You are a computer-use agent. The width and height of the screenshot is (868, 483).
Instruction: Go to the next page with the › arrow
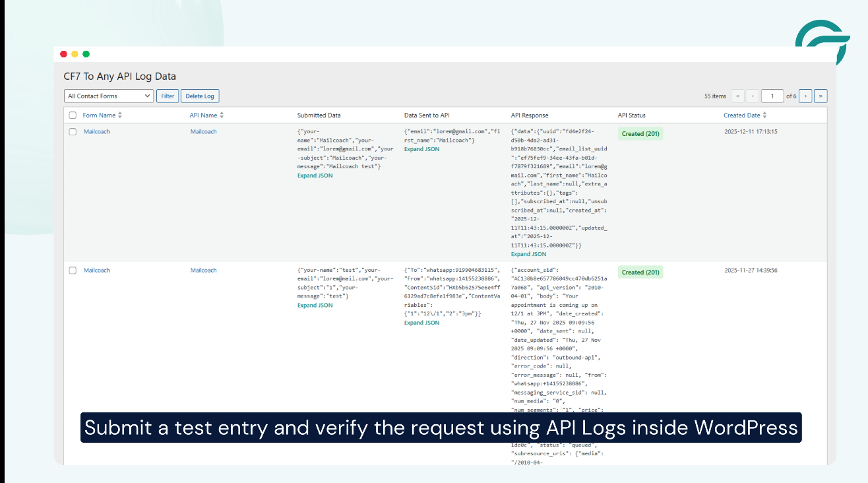[x=805, y=96]
